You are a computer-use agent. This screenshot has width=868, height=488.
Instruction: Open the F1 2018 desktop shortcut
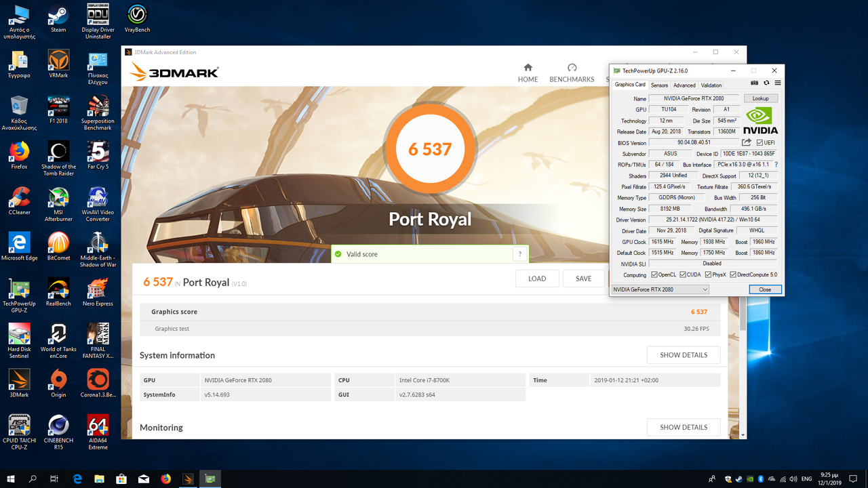(58, 110)
